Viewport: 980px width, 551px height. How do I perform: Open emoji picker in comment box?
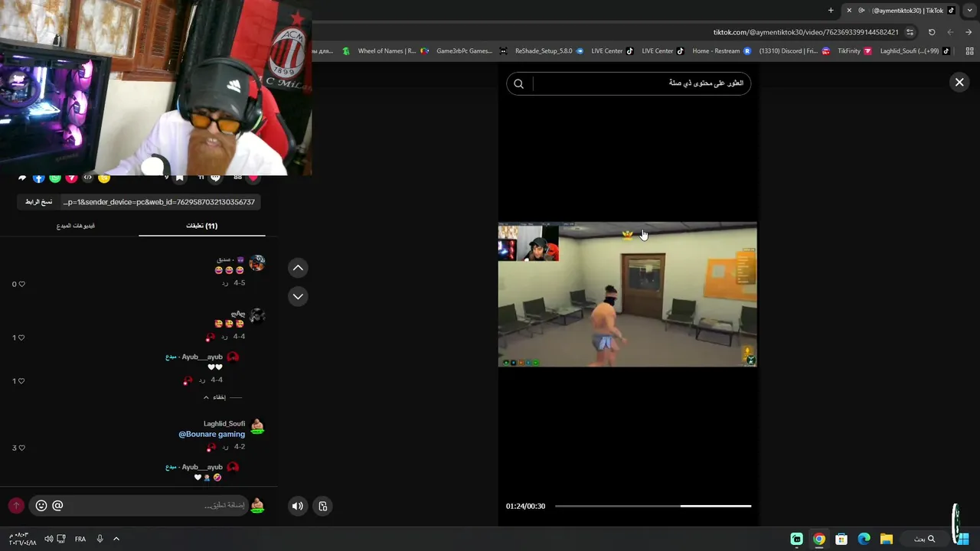pyautogui.click(x=41, y=505)
